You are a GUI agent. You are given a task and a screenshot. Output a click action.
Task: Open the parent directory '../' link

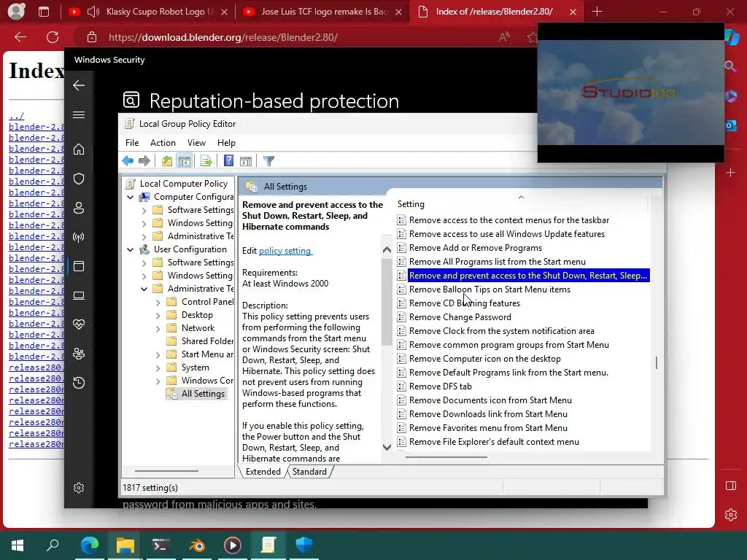[x=16, y=116]
